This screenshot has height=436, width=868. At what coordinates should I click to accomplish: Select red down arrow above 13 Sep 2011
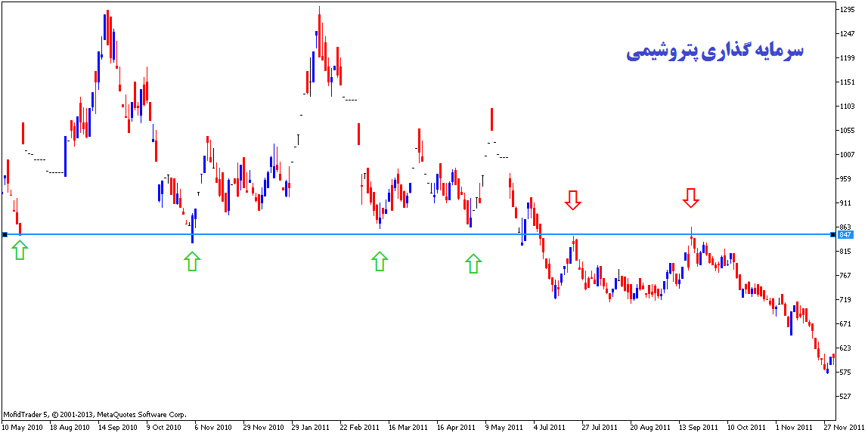click(x=690, y=198)
